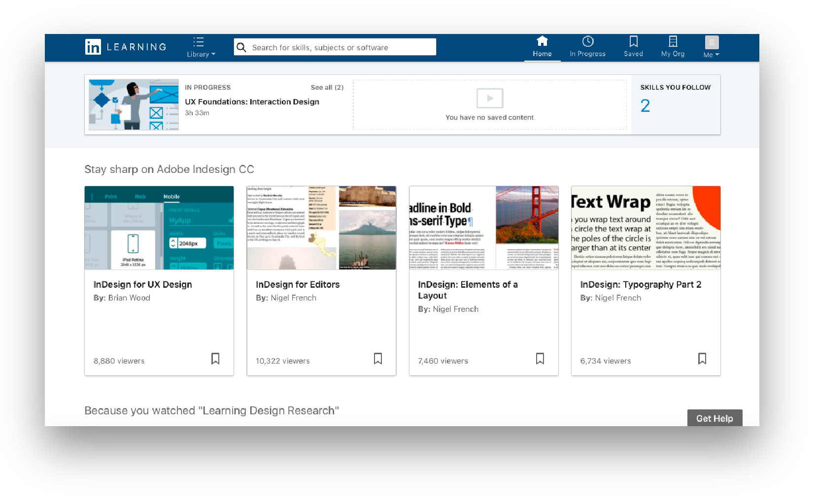Image resolution: width=817 pixels, height=504 pixels.
Task: Open InDesign: Elements of a Layout thumbnail
Action: (484, 228)
